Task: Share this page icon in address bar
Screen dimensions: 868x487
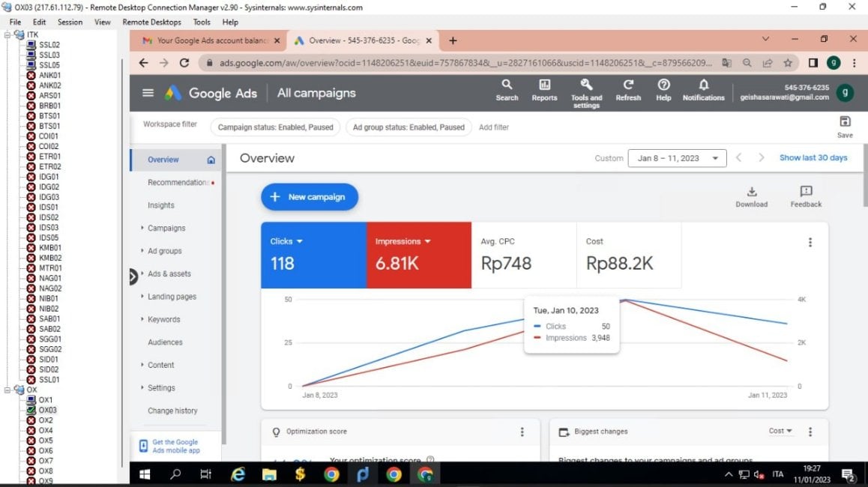Action: point(768,63)
